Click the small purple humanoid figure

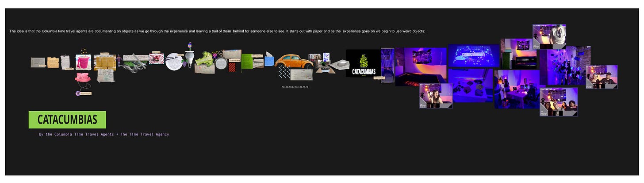(x=119, y=60)
